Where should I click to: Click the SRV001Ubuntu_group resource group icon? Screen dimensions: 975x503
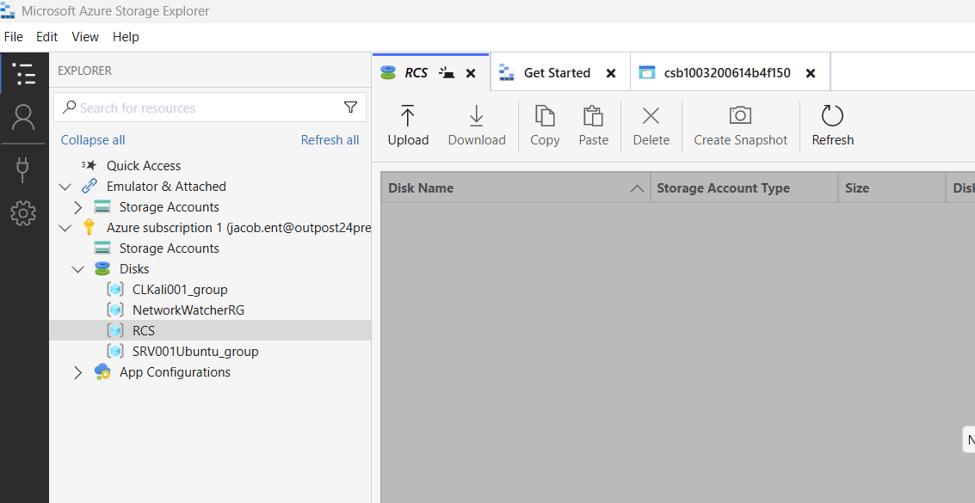(115, 351)
